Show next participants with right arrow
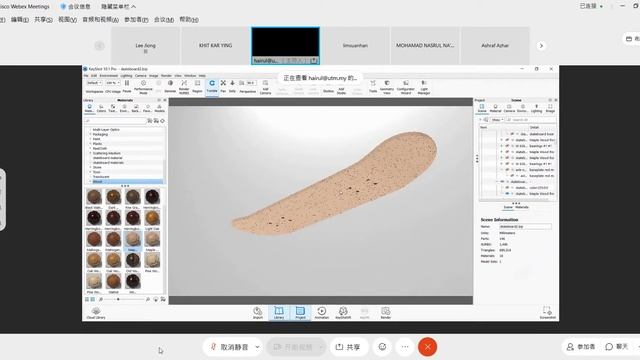Image resolution: width=640 pixels, height=360 pixels. [x=541, y=46]
